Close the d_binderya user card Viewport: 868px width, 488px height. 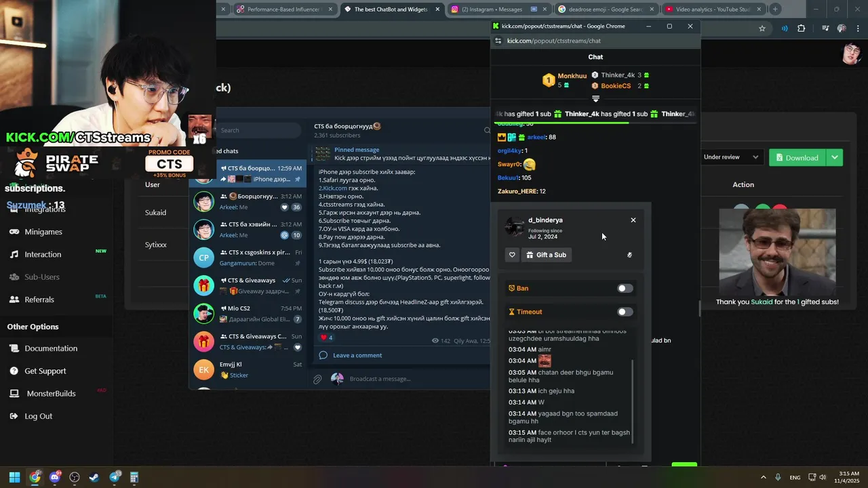tap(633, 220)
